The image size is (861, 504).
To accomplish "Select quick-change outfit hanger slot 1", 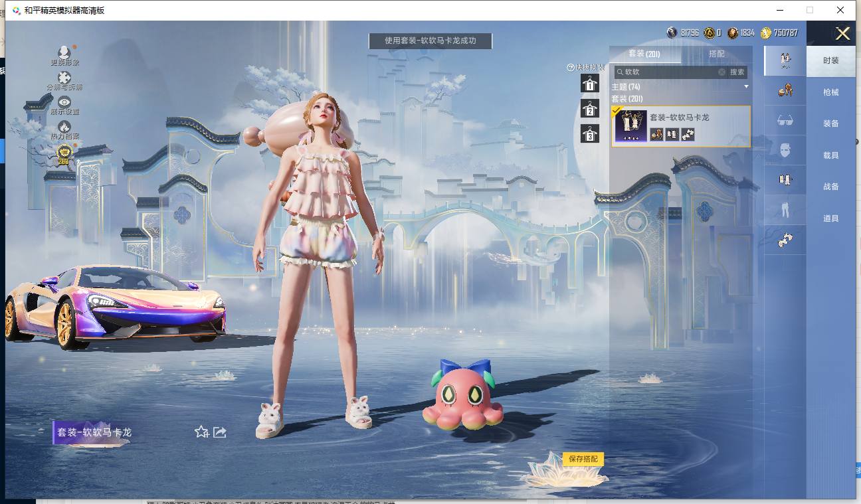I will 589,83.
